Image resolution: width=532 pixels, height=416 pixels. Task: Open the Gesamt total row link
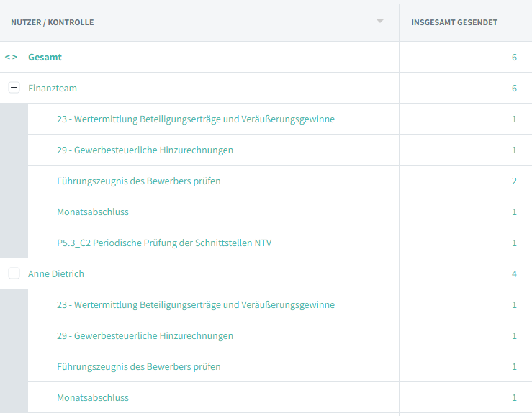point(45,57)
